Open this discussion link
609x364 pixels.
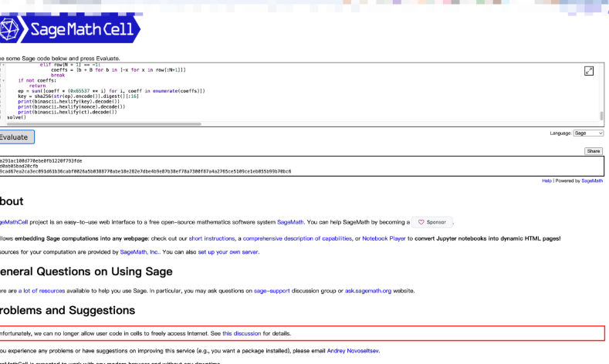click(242, 333)
